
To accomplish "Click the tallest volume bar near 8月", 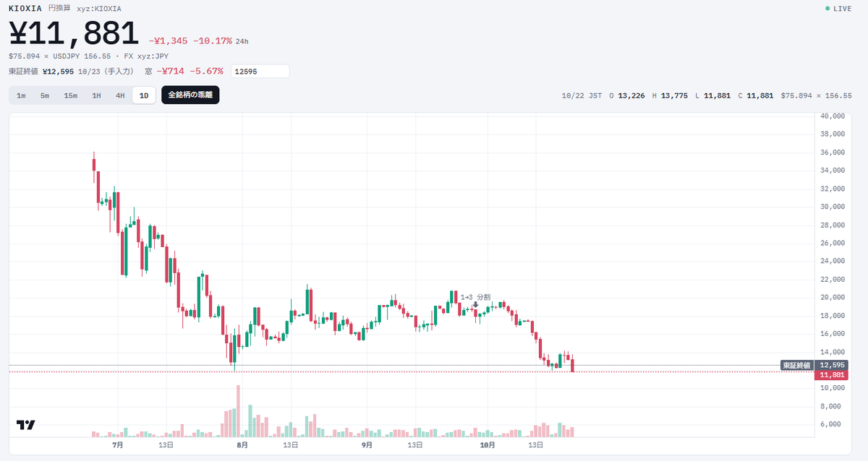I will 238,411.
